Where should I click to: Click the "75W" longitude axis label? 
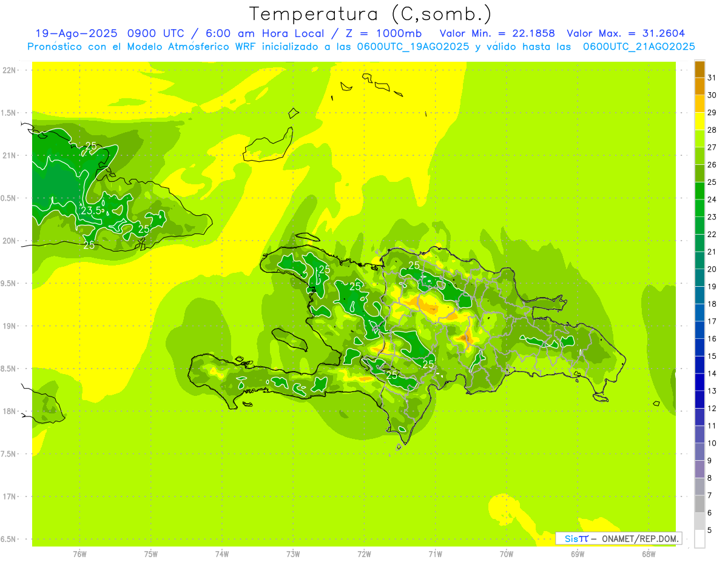(150, 554)
